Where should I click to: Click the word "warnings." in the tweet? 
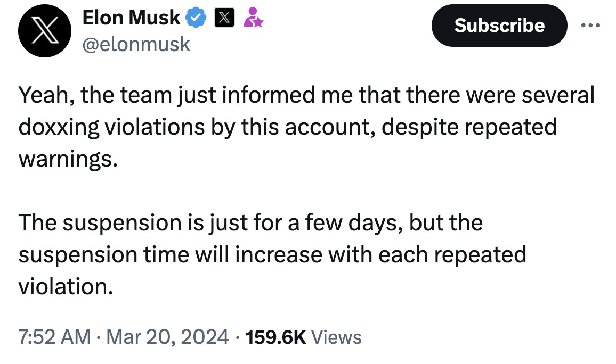click(68, 159)
